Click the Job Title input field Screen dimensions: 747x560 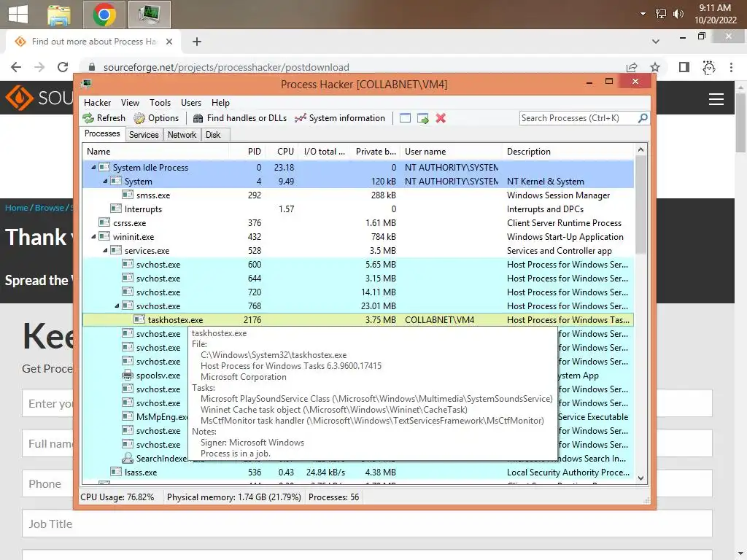[x=367, y=524]
